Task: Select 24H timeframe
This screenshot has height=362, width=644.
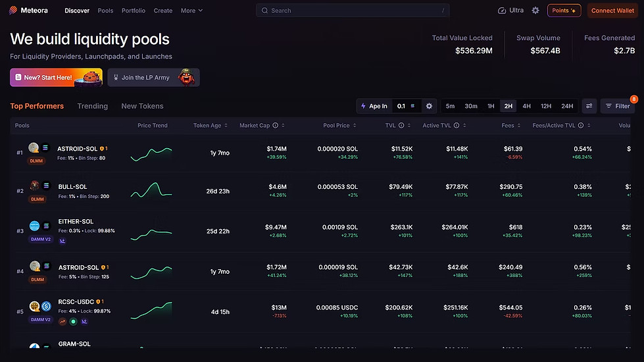Action: click(x=567, y=106)
